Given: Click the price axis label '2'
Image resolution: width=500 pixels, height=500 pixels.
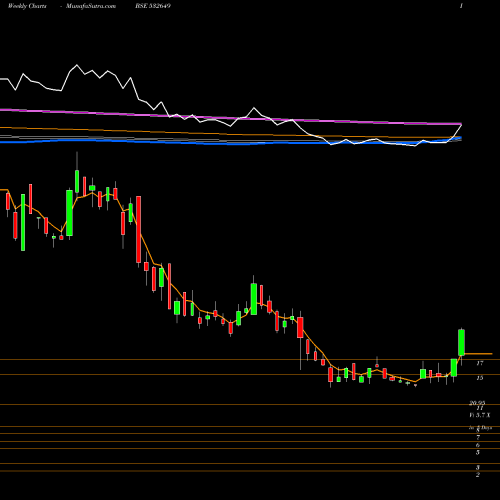Looking at the screenshot, I should pos(478,475).
